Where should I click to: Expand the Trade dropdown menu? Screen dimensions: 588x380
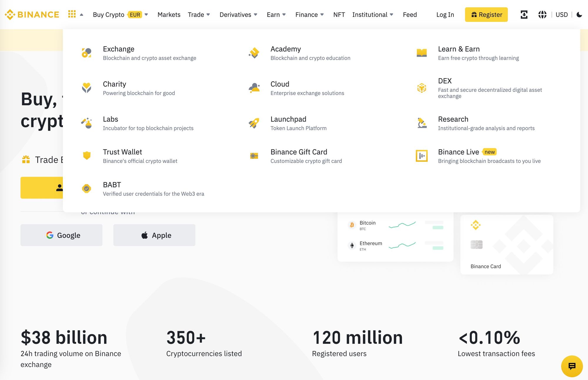click(x=198, y=14)
